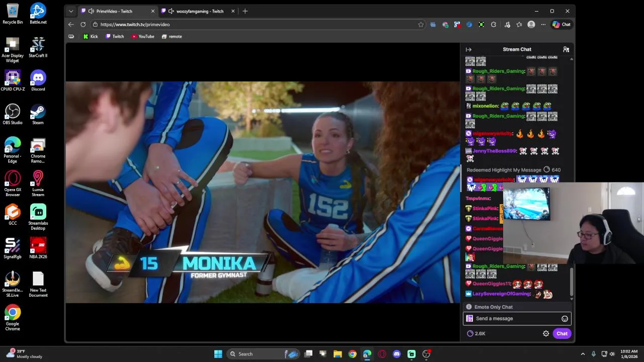The height and width of the screenshot is (362, 644).
Task: Open JennyTheBoss899 username in chat
Action: (x=494, y=151)
